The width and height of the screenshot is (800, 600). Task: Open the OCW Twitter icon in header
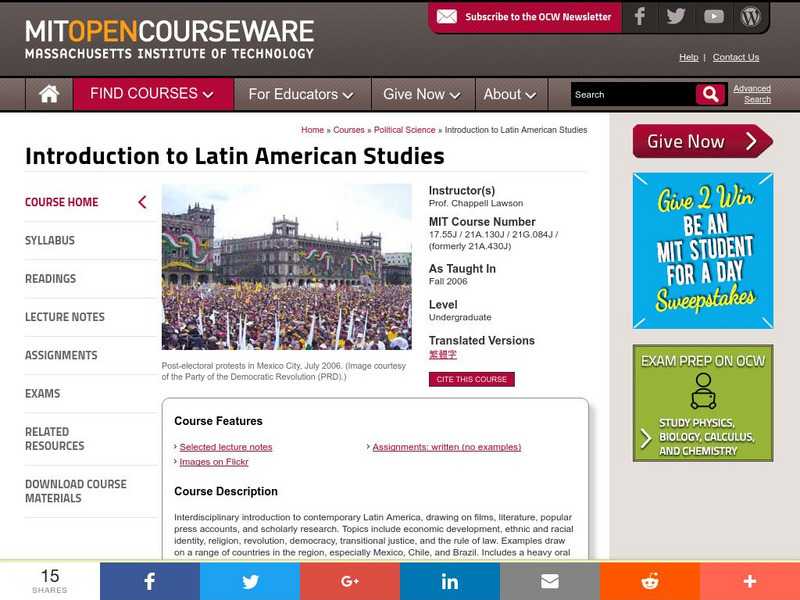point(676,16)
